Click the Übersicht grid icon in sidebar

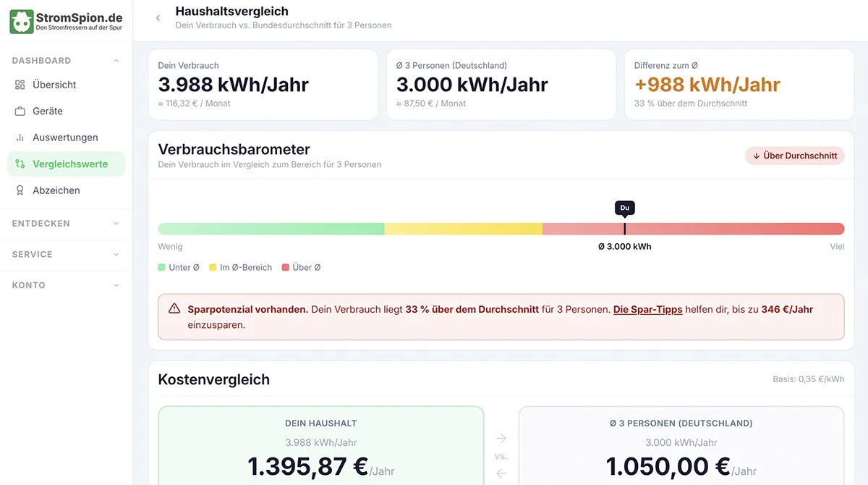coord(20,85)
